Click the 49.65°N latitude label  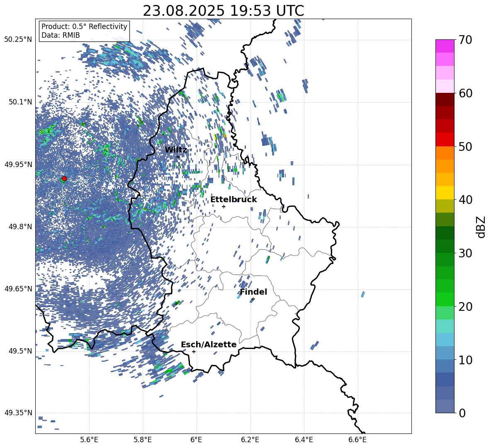click(18, 288)
